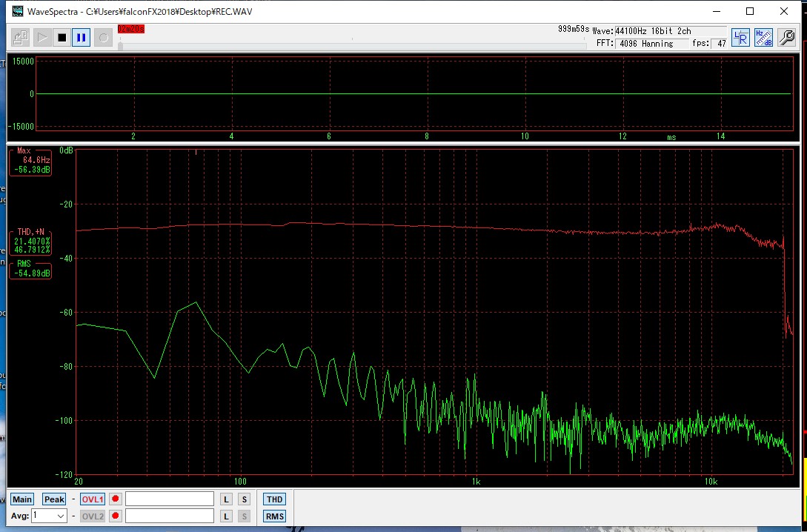Click the Hz/dB measurement mode icon
This screenshot has width=807, height=532.
click(x=763, y=38)
